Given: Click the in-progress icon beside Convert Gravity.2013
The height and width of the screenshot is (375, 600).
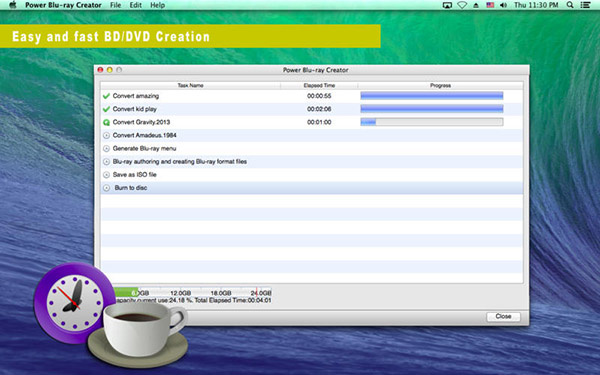Looking at the screenshot, I should pos(106,122).
